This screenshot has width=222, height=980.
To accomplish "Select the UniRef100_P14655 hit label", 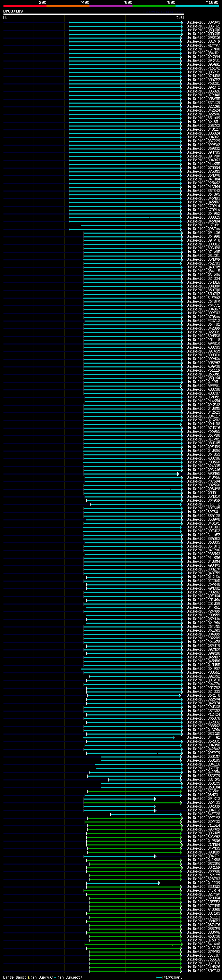I will click(x=203, y=164).
